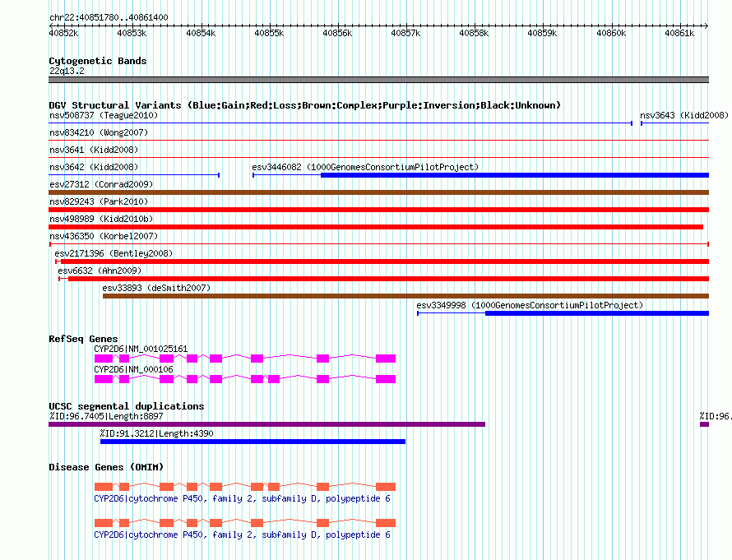Select the nsv498989 (Kidd2010b) label
732x560 pixels.
(x=101, y=219)
